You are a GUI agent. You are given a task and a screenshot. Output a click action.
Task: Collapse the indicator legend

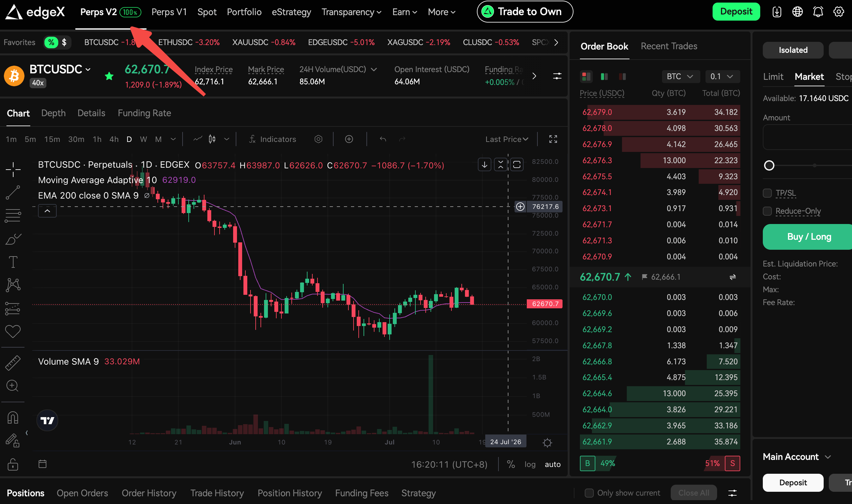(x=47, y=211)
